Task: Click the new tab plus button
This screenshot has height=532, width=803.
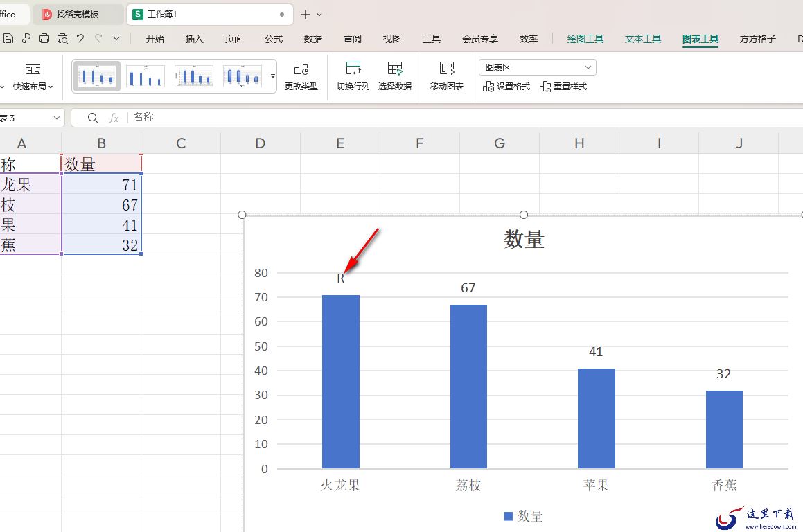Action: [306, 15]
